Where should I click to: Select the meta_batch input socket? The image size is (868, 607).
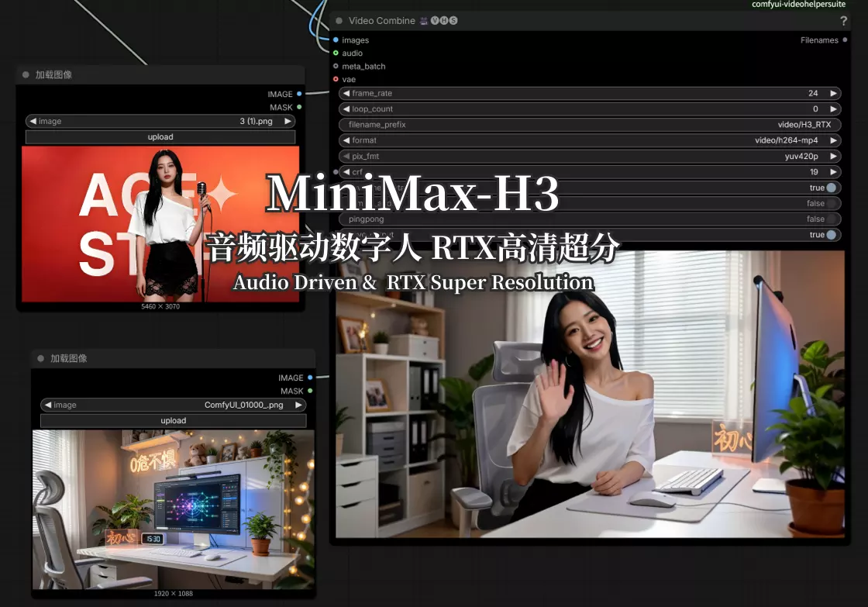pos(336,66)
